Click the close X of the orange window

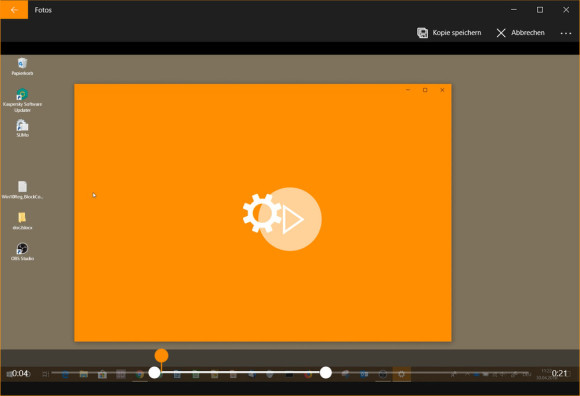(x=442, y=90)
